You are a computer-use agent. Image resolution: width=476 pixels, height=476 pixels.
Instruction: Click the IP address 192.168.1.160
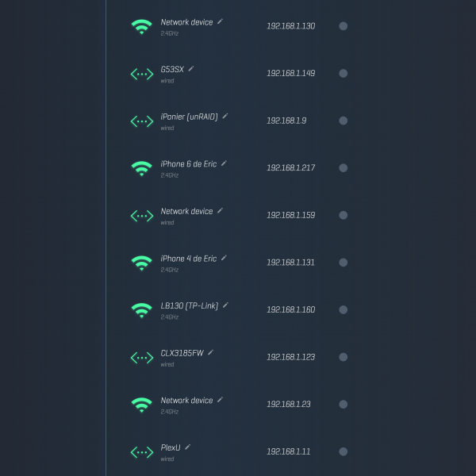pos(290,310)
